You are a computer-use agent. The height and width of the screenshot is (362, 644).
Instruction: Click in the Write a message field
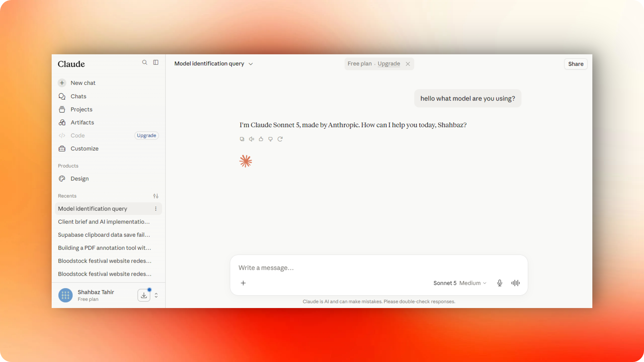click(x=379, y=268)
